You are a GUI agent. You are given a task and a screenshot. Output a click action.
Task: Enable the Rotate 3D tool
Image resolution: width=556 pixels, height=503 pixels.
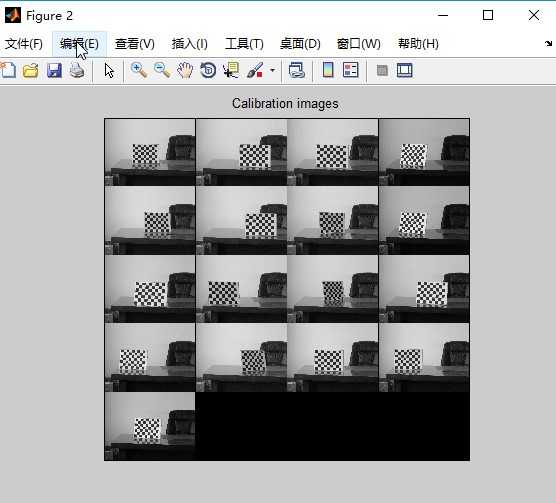click(208, 70)
